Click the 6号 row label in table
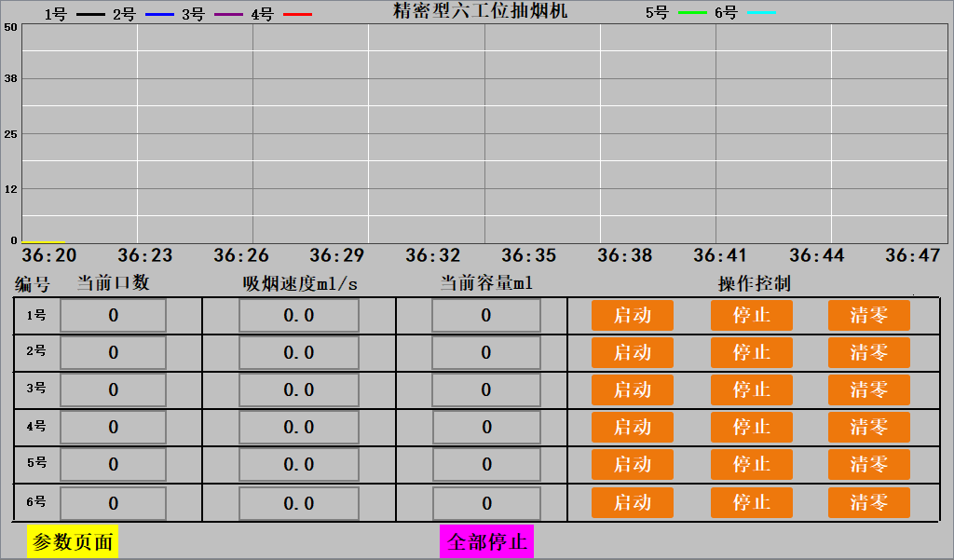 click(36, 501)
